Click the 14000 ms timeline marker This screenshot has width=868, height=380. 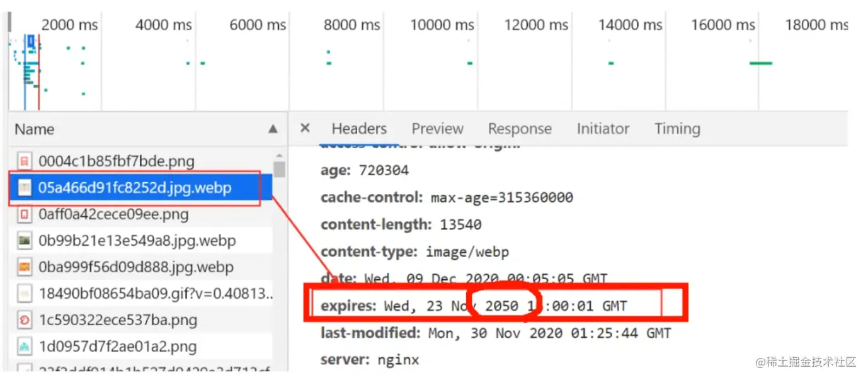pyautogui.click(x=630, y=25)
